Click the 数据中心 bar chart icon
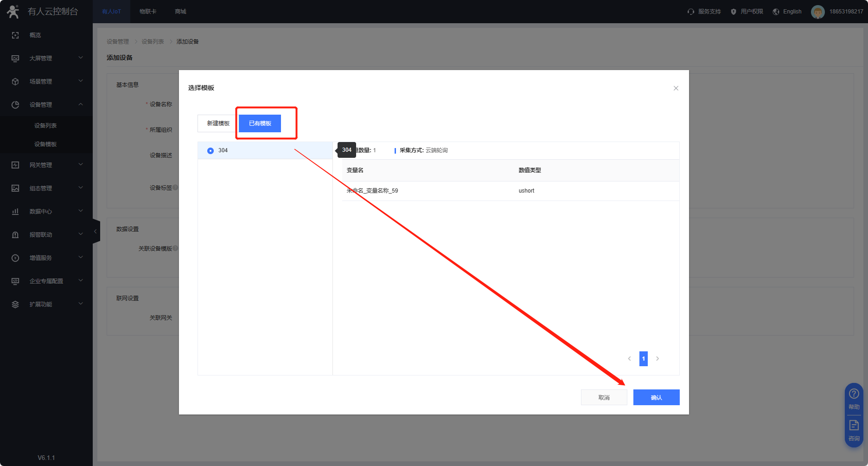Image resolution: width=868 pixels, height=466 pixels. click(x=15, y=212)
